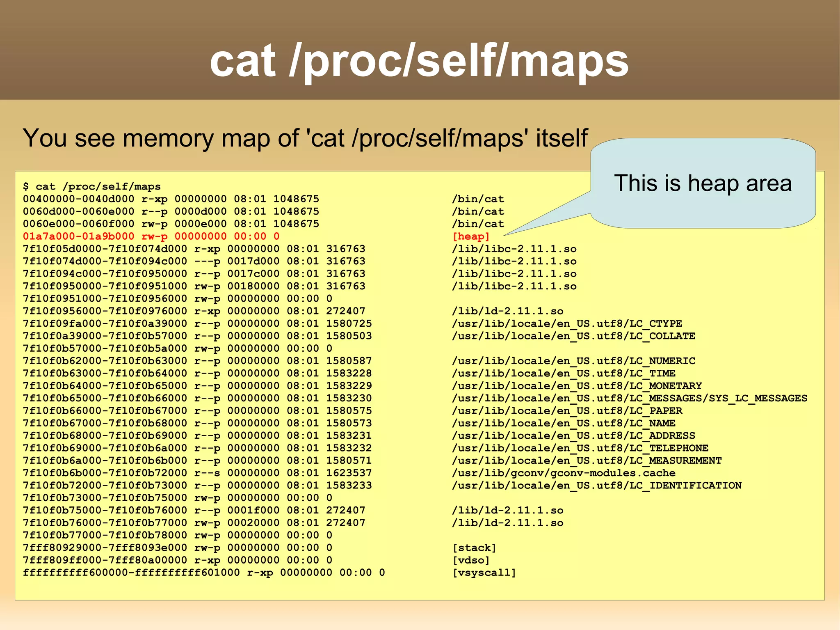The height and width of the screenshot is (630, 840).
Task: Click the LC_CTYPE locale path
Action: pos(567,324)
